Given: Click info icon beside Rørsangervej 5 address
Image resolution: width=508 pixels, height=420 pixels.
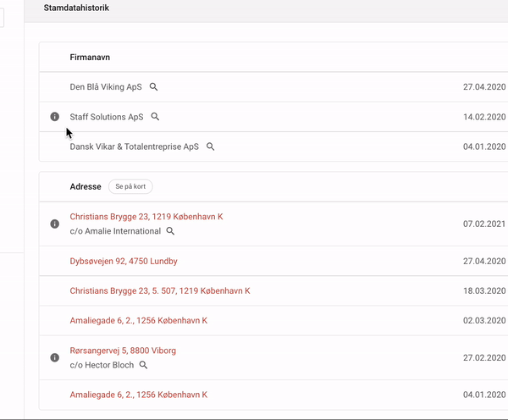Looking at the screenshot, I should (55, 358).
